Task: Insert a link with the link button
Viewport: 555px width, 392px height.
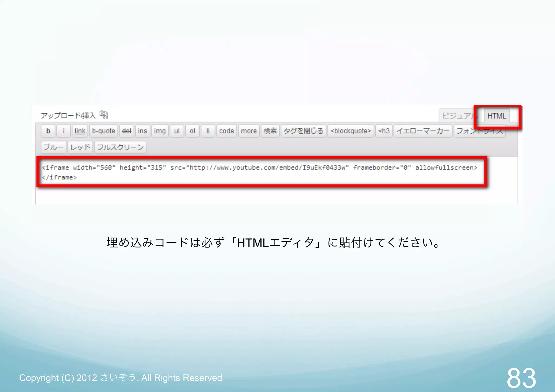Action: click(80, 131)
